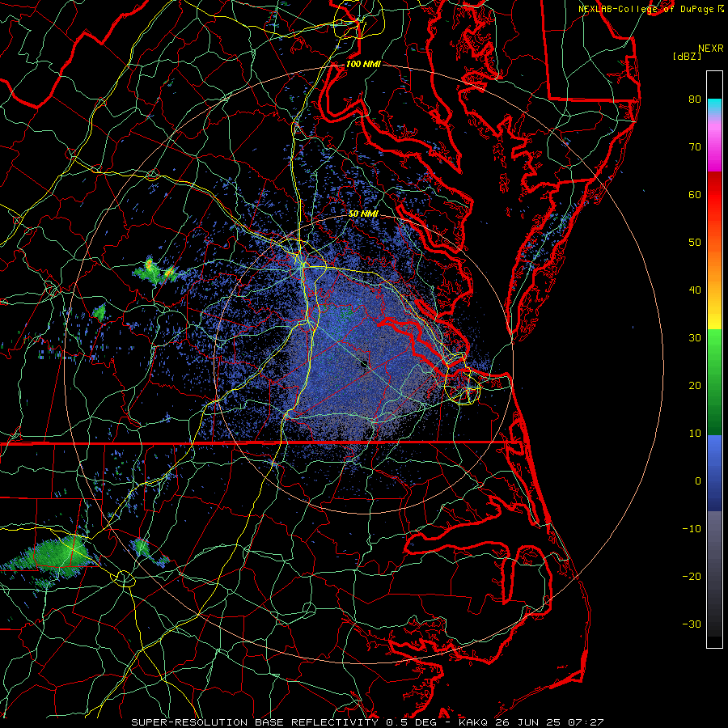Viewport: 728px width, 728px height.
Task: Click the 80 dBZ scale value
Action: point(695,99)
